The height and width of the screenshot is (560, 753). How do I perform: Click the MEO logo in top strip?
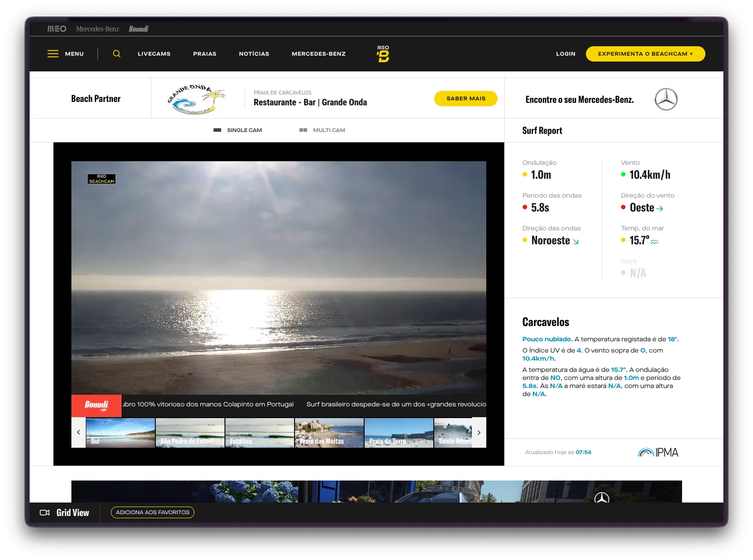[x=57, y=29]
